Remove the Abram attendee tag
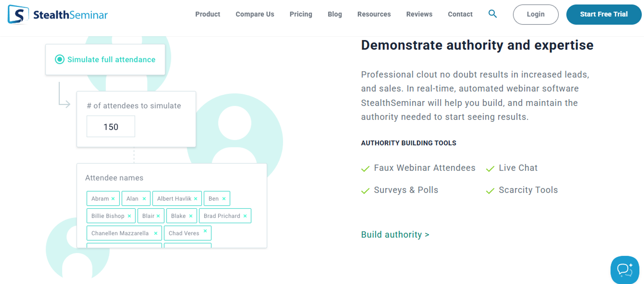The image size is (644, 284). pos(113,199)
